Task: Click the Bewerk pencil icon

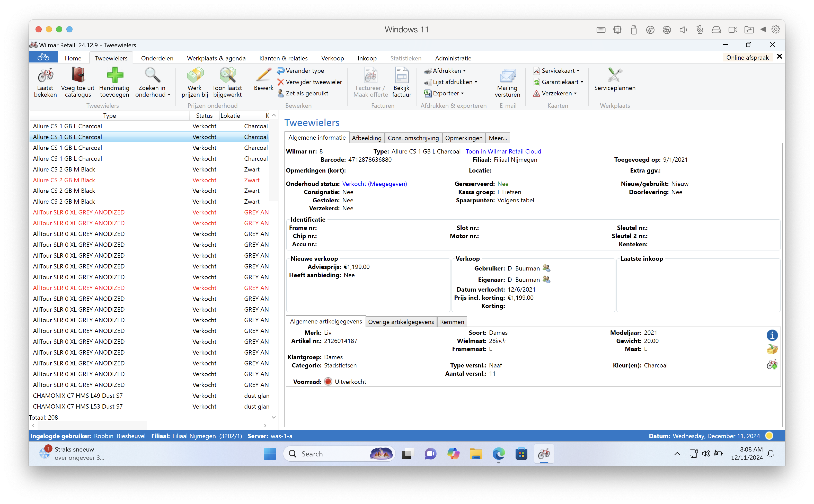Action: (x=263, y=75)
